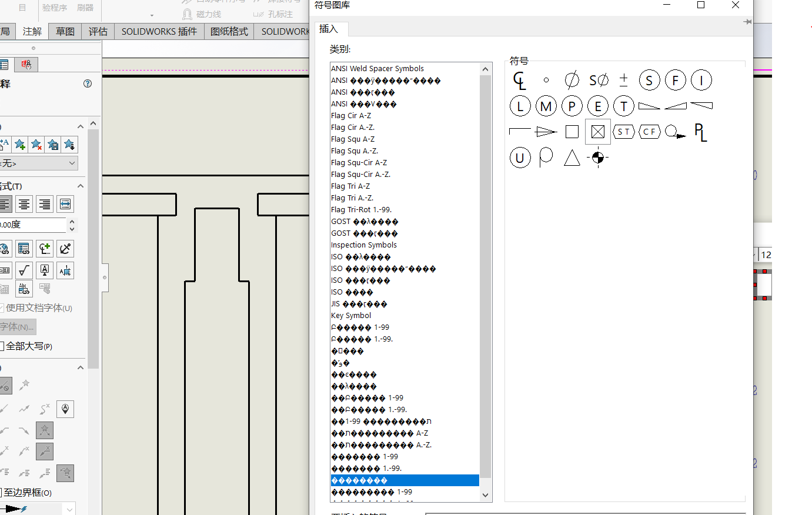Toggle the locator label leader icon
812x515 pixels.
(x=65, y=409)
